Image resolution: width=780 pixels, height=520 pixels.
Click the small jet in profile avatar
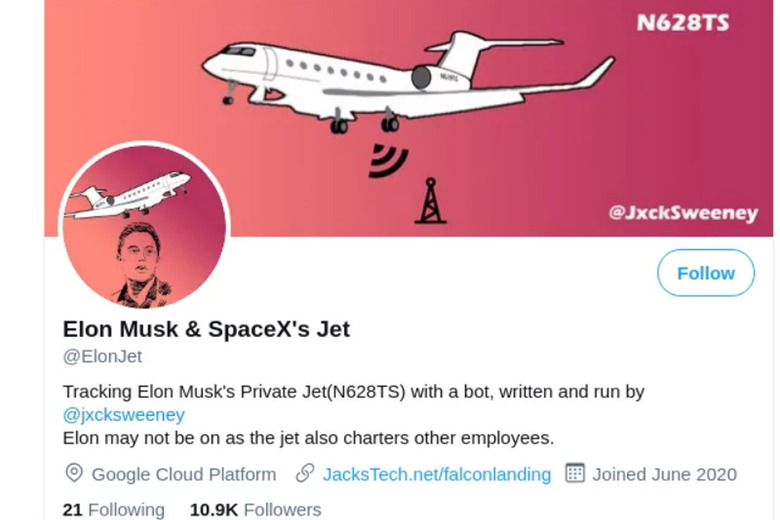point(130,194)
